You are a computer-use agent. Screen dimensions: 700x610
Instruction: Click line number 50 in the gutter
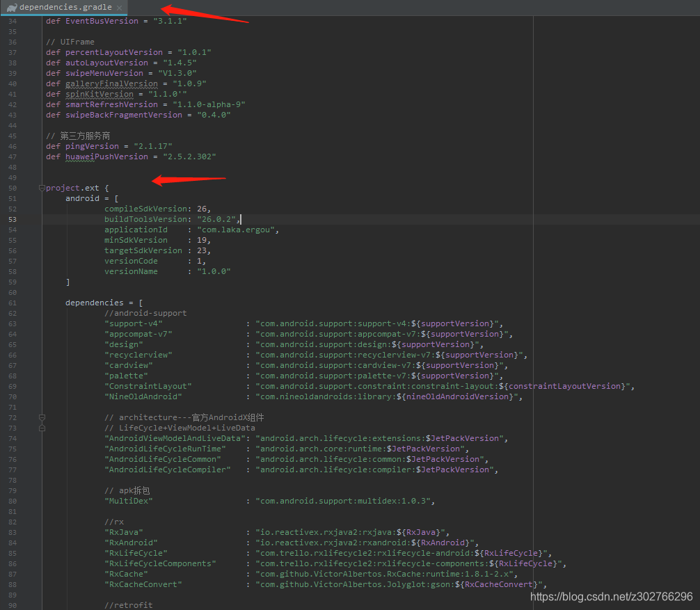(12, 188)
